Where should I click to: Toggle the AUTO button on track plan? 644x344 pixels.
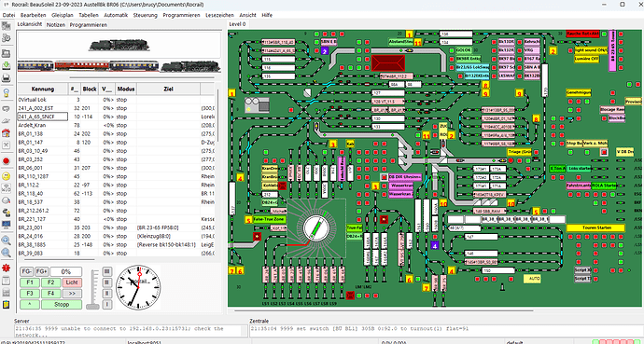point(532,279)
